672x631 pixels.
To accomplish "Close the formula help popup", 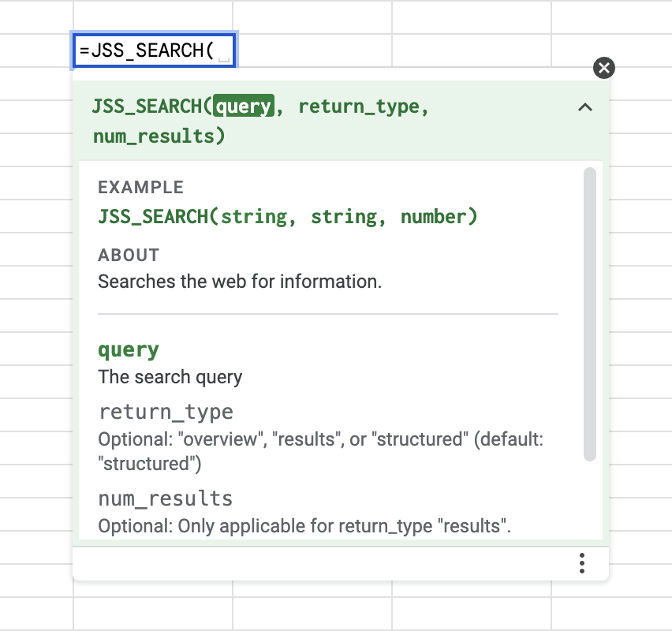I will [604, 68].
